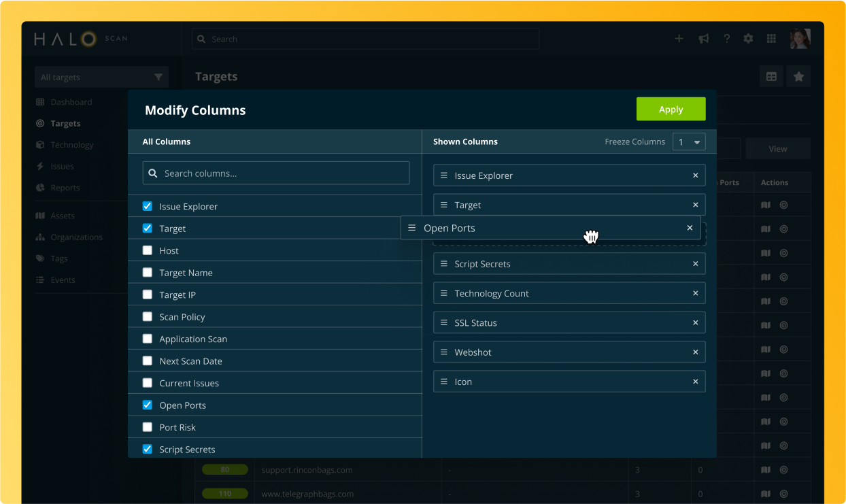Click the filter funnel icon in All targets
Image resolution: width=846 pixels, height=504 pixels.
click(x=158, y=77)
